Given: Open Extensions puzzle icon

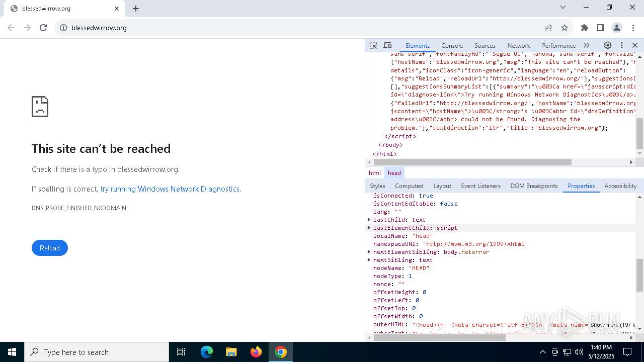Looking at the screenshot, I should [585, 28].
